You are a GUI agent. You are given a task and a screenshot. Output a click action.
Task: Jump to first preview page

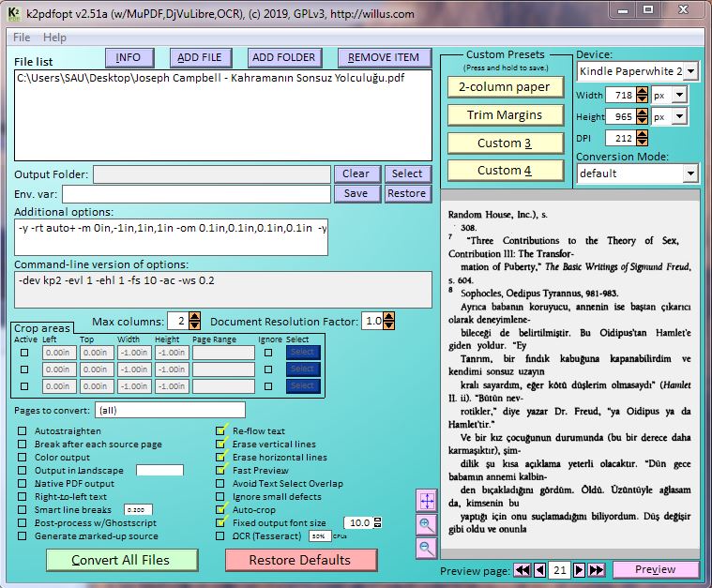pos(523,570)
